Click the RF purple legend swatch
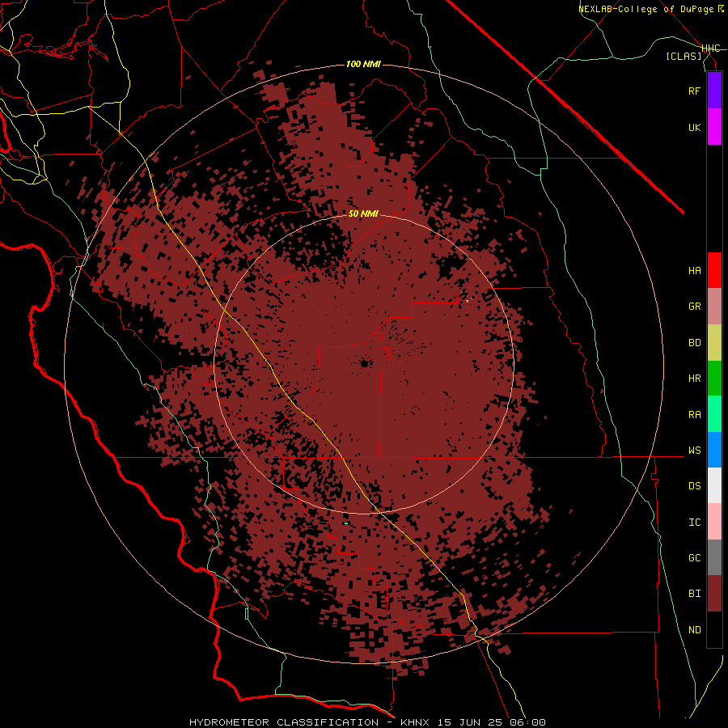This screenshot has width=728, height=728. point(714,91)
